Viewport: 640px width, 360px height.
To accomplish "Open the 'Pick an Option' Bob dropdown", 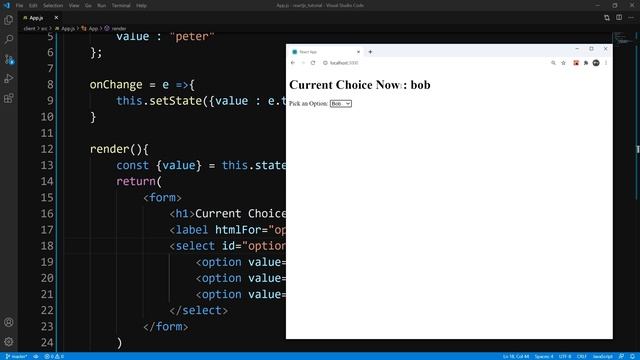I will (341, 104).
